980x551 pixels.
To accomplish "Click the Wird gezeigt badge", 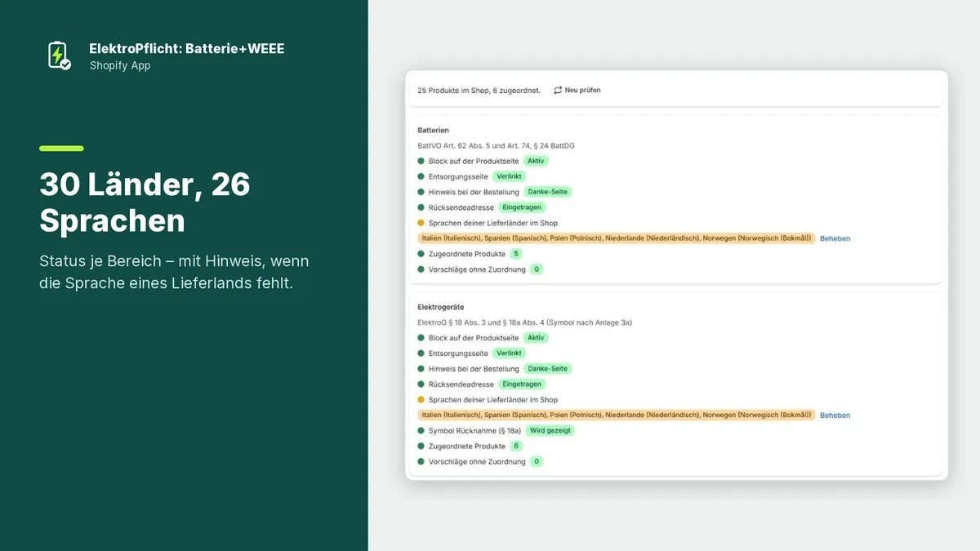I will pyautogui.click(x=550, y=430).
